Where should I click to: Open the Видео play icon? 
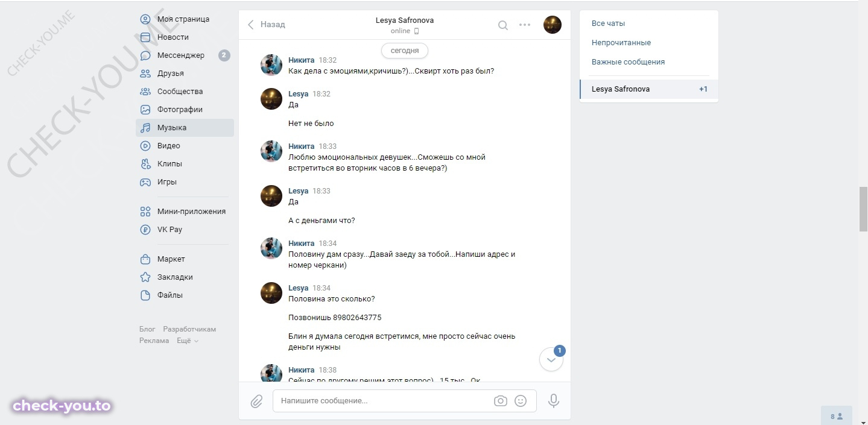(x=145, y=146)
